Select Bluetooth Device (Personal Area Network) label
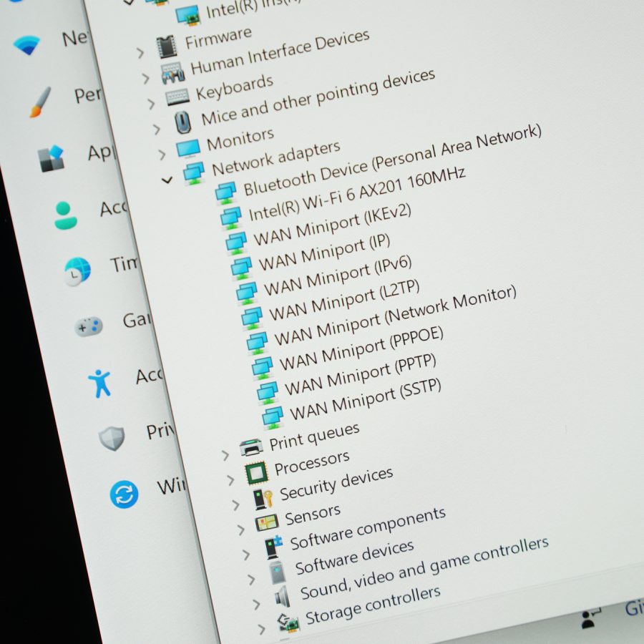The height and width of the screenshot is (644, 644). (x=393, y=160)
